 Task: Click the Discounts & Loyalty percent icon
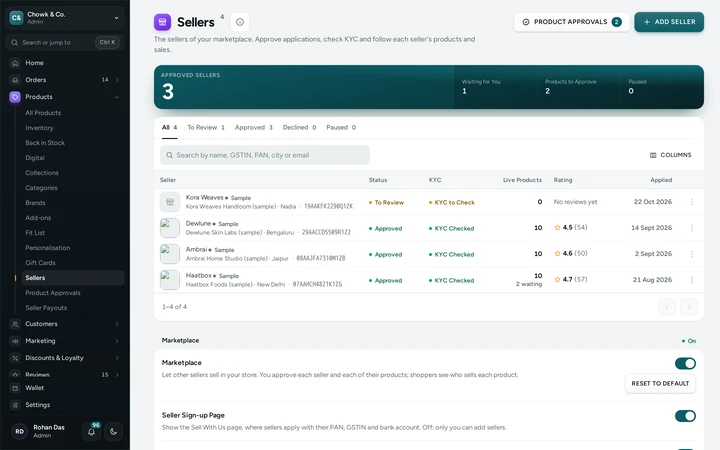tap(15, 358)
